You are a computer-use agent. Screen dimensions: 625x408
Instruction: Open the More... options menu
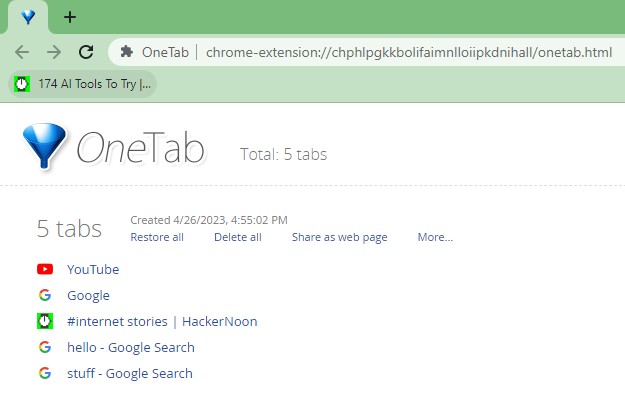point(435,237)
